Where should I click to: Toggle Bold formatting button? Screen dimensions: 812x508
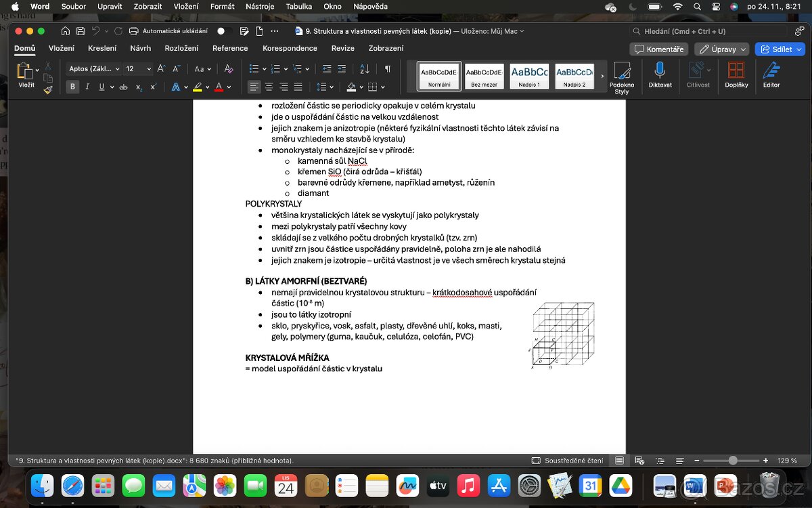pos(72,87)
